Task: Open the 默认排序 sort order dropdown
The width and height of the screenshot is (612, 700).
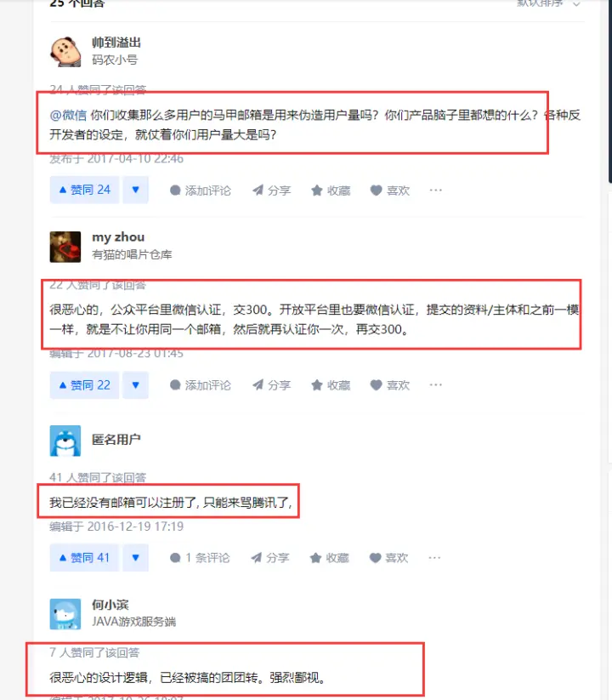Action: pyautogui.click(x=548, y=3)
